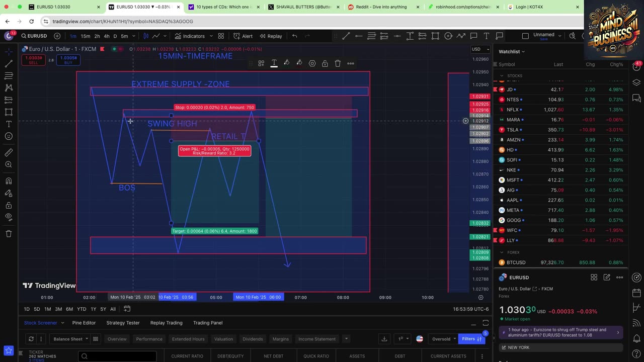The height and width of the screenshot is (362, 644).
Task: Lock the selected drawing via floating toolbar
Action: pos(325,63)
